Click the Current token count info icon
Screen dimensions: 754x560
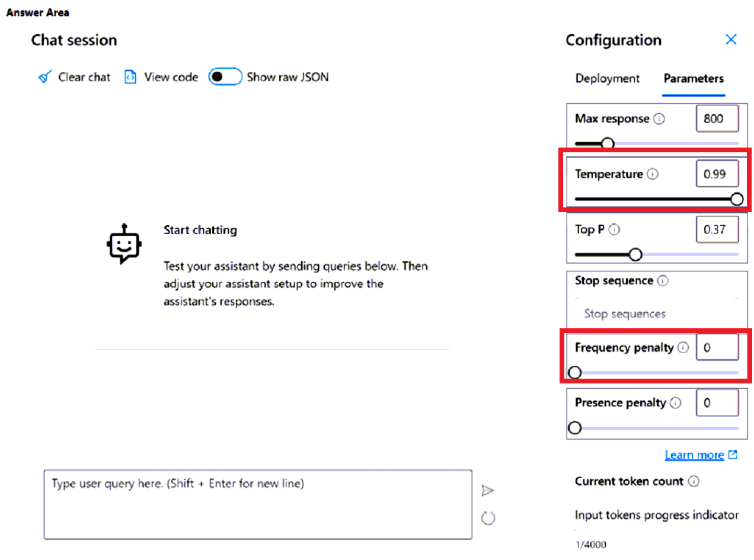pos(694,481)
